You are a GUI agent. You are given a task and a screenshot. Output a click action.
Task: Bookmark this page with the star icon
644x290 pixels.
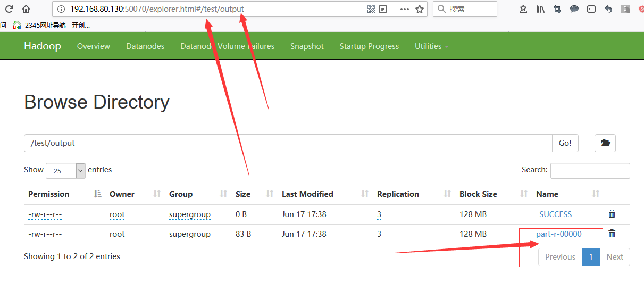click(420, 9)
